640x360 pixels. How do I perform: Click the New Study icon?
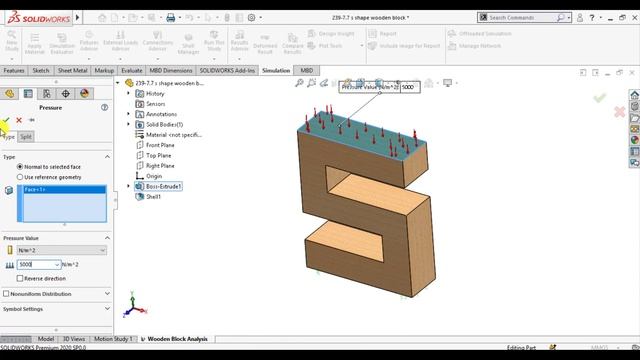12,41
